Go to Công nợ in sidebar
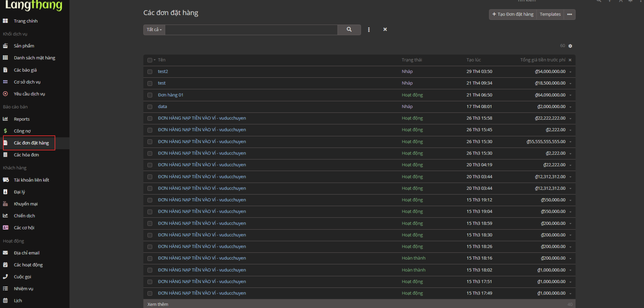The width and height of the screenshot is (644, 308). click(x=22, y=131)
